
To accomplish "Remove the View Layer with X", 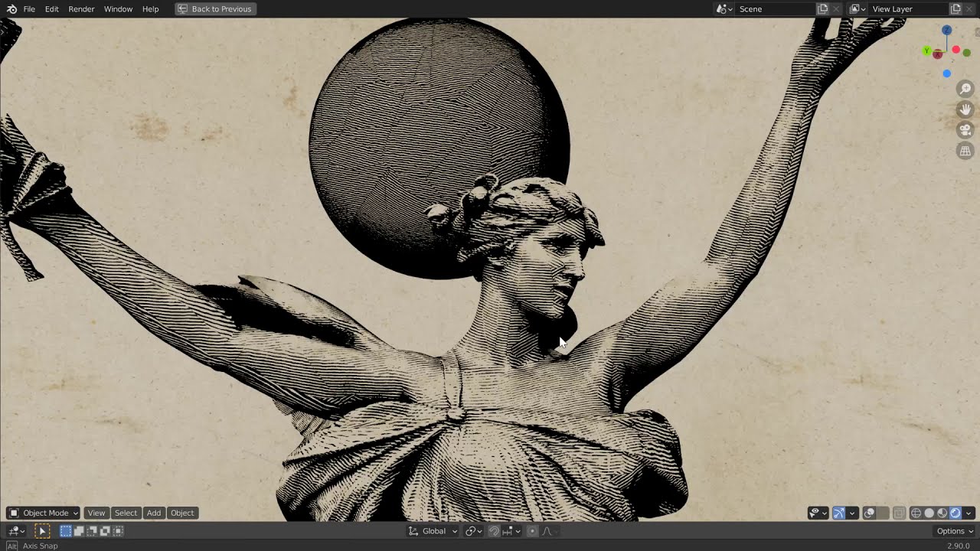I will point(971,9).
